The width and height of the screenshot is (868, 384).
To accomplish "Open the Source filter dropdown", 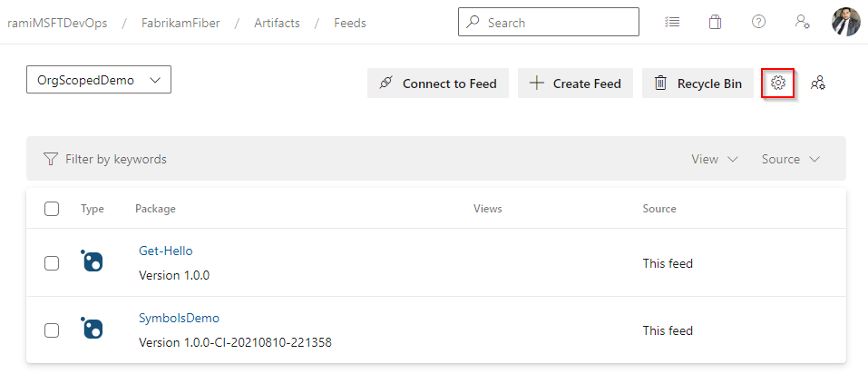I will pyautogui.click(x=790, y=159).
